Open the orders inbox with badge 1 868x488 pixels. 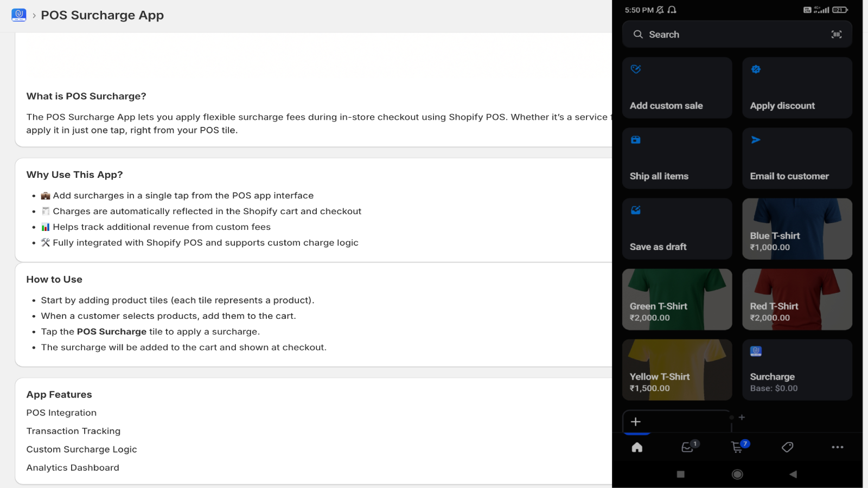click(688, 447)
